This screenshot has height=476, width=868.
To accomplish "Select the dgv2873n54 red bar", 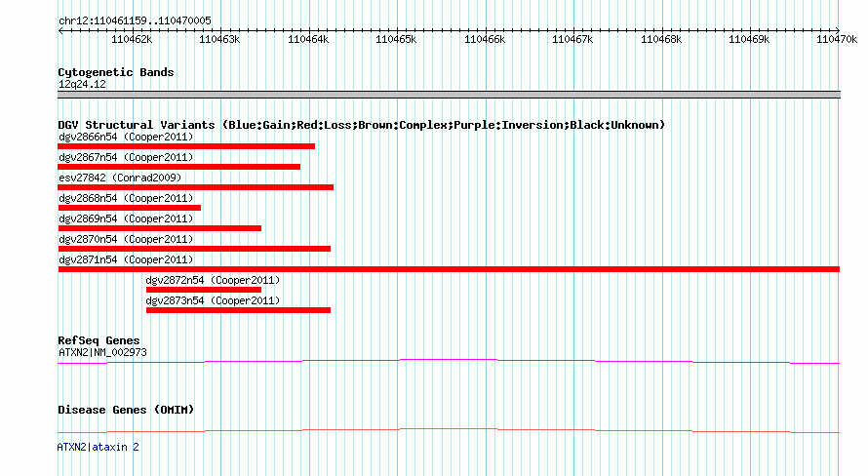I will (x=238, y=310).
